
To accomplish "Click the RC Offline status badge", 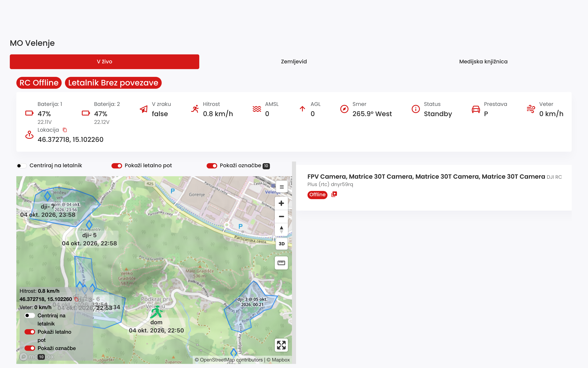I will [39, 83].
